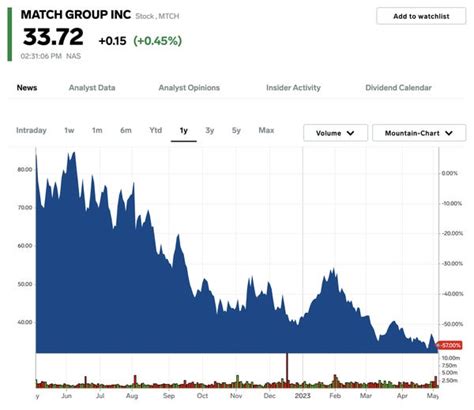This screenshot has height=410, width=474.
Task: Show the Max chart range
Action: pos(266,130)
